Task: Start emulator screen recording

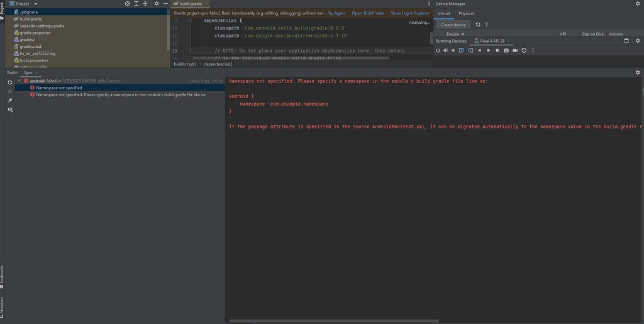Action: [x=515, y=50]
